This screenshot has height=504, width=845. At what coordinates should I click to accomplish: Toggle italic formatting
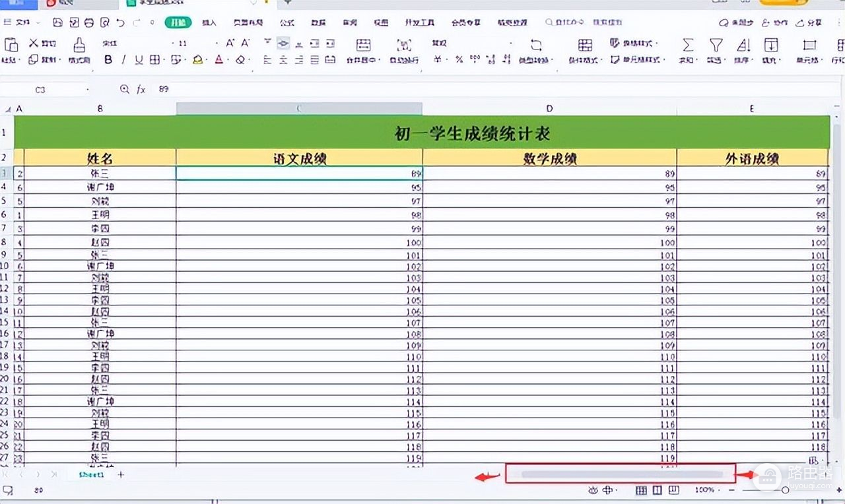pyautogui.click(x=123, y=59)
